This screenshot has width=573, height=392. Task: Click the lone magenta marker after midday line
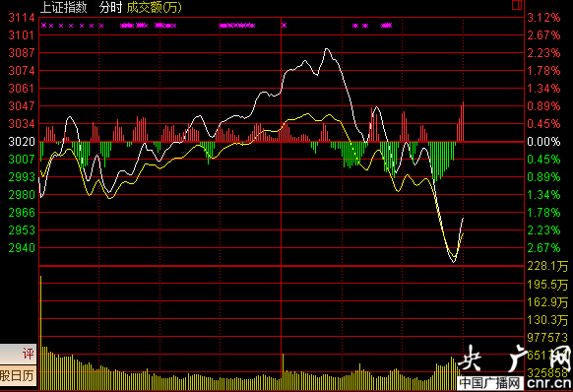click(x=284, y=26)
